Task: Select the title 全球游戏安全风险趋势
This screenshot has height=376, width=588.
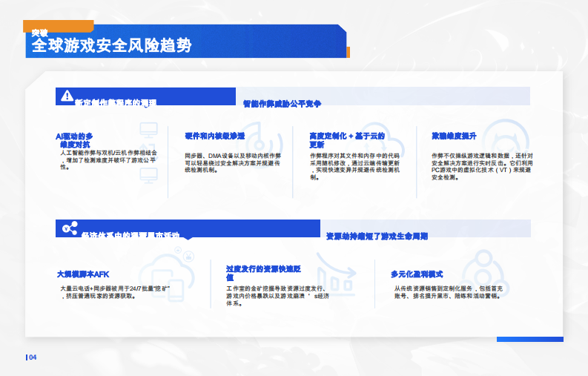Action: pyautogui.click(x=111, y=45)
